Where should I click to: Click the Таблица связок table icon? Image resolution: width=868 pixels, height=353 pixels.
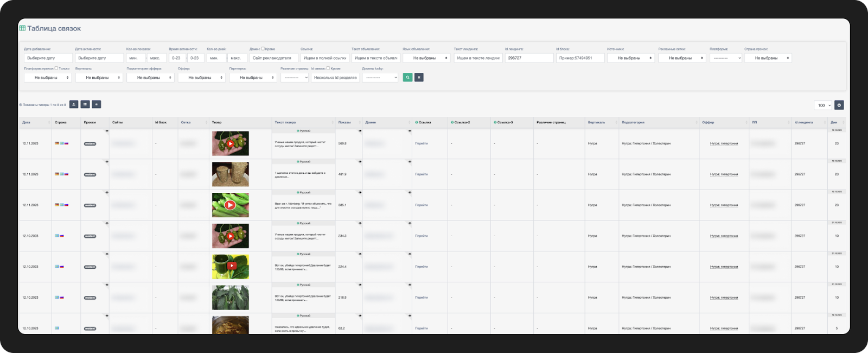coord(22,28)
